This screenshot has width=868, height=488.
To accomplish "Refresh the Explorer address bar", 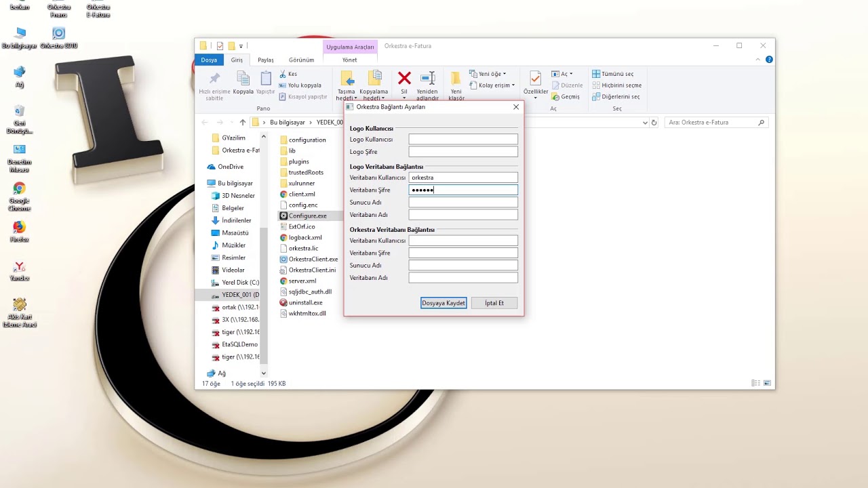I will (x=654, y=123).
